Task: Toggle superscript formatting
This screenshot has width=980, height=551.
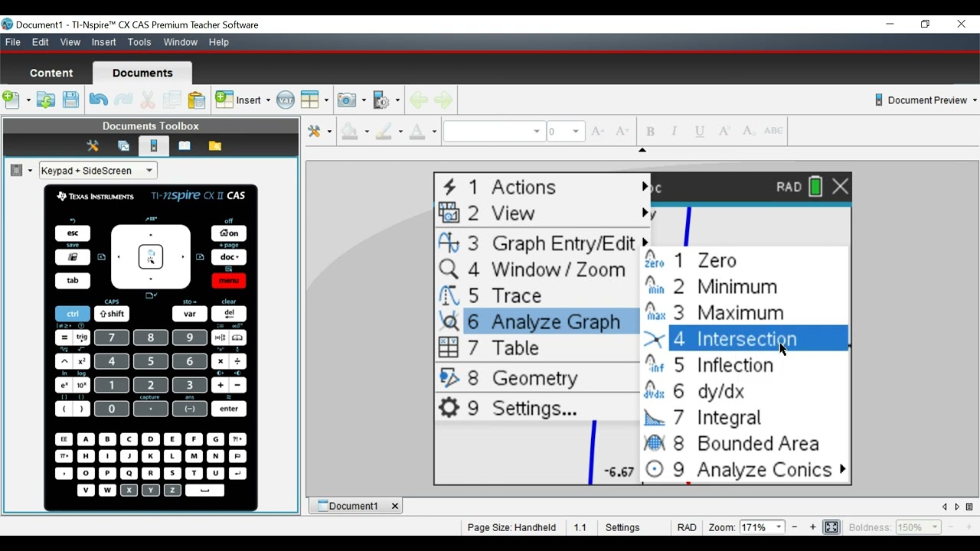Action: coord(724,131)
